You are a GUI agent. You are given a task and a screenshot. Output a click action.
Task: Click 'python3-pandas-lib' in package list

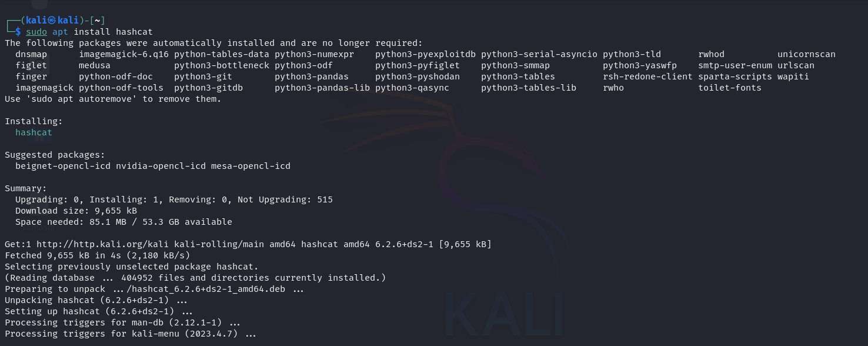tap(322, 88)
